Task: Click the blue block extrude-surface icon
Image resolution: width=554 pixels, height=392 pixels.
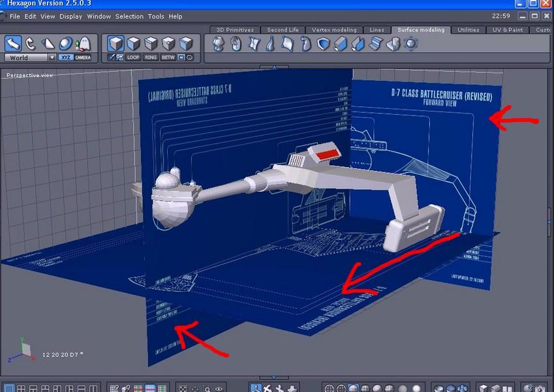Action: tap(340, 44)
